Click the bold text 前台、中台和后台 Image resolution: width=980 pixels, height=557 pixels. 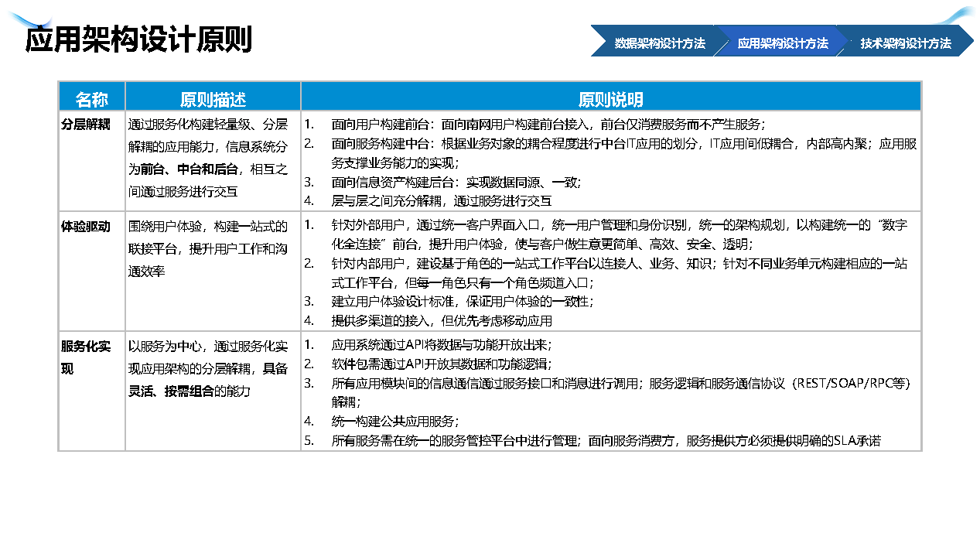(189, 169)
